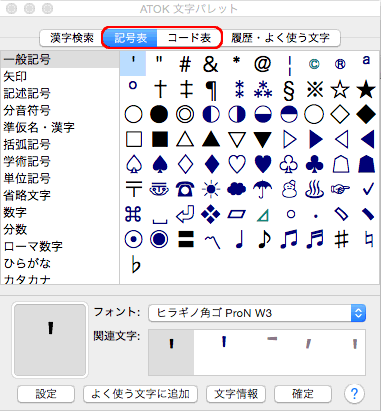Pick the black club ♣ symbol

tap(314, 164)
